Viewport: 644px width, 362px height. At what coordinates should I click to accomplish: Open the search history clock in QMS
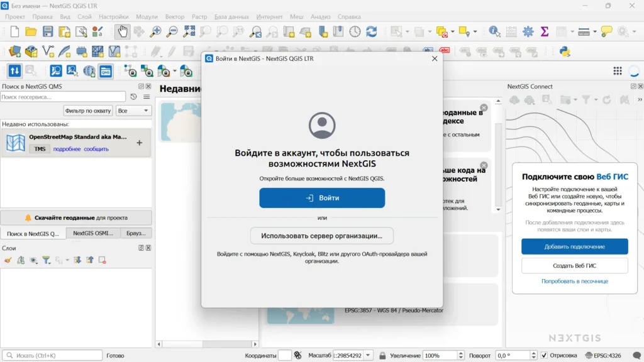(x=133, y=97)
